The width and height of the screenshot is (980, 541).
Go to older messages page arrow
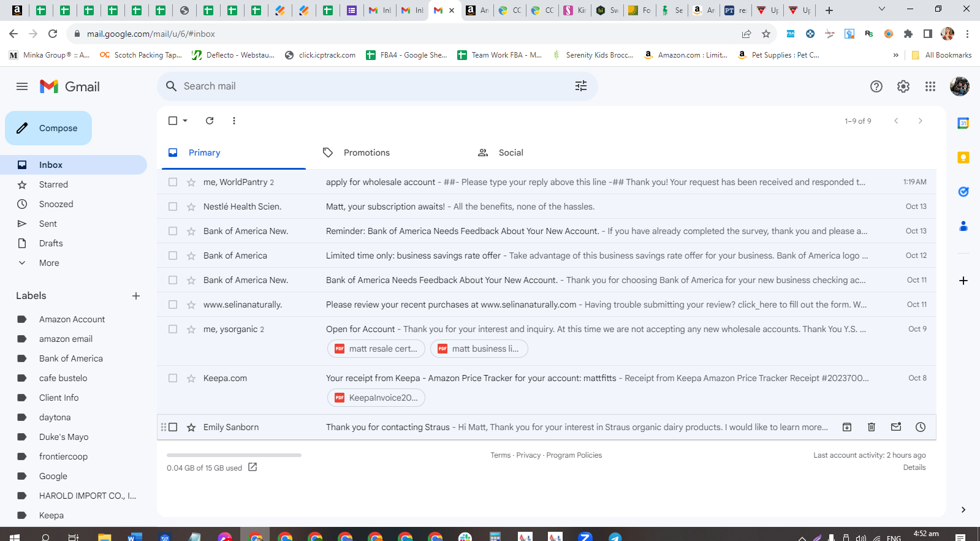[x=921, y=121]
